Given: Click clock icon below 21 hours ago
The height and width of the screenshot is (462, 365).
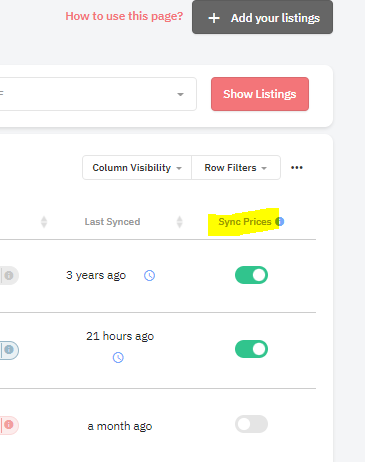Looking at the screenshot, I should point(118,357).
